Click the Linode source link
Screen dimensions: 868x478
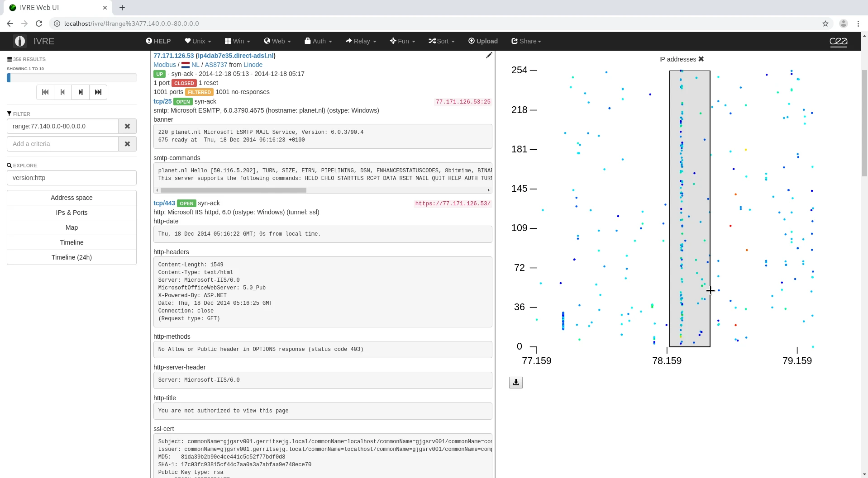(x=253, y=65)
